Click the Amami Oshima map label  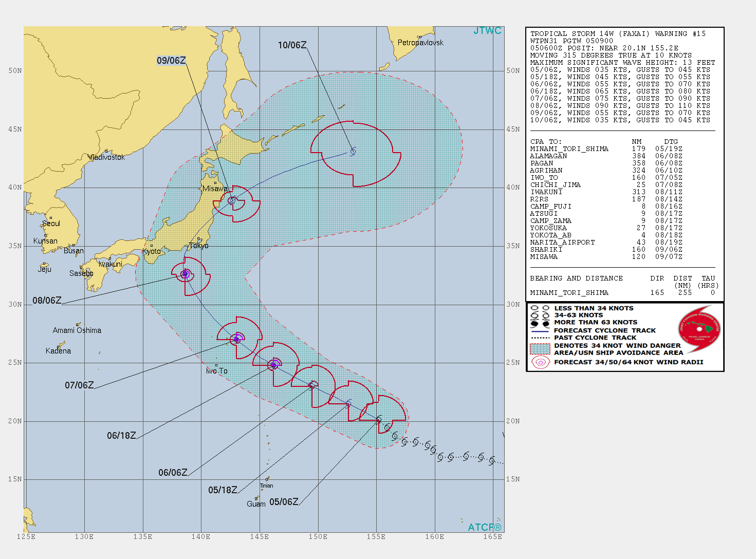click(x=77, y=330)
